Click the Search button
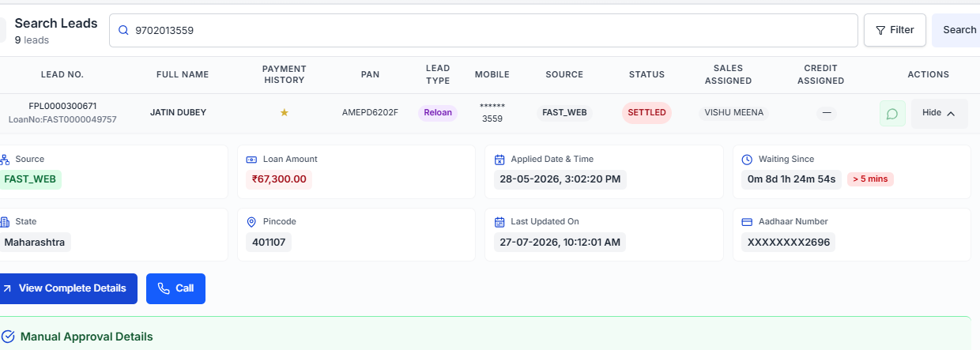This screenshot has height=350, width=980. [x=956, y=30]
